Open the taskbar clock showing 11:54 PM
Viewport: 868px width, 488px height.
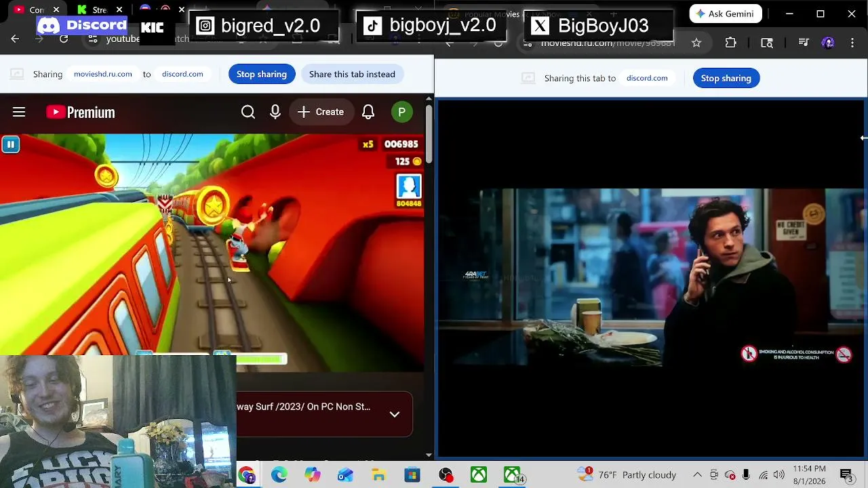click(810, 474)
